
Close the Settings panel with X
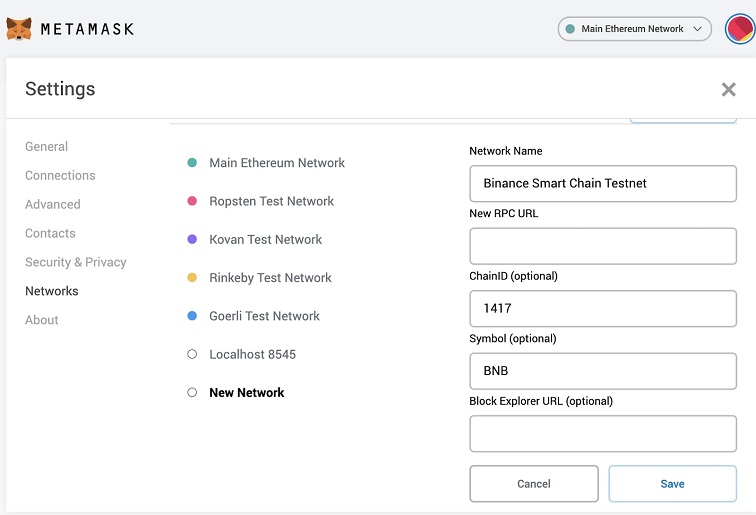click(728, 90)
